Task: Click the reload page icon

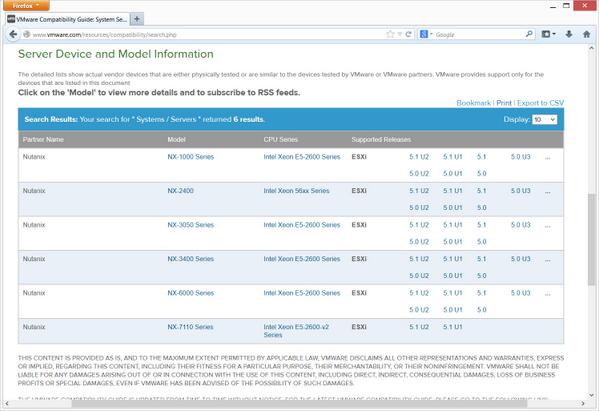Action: 408,34
